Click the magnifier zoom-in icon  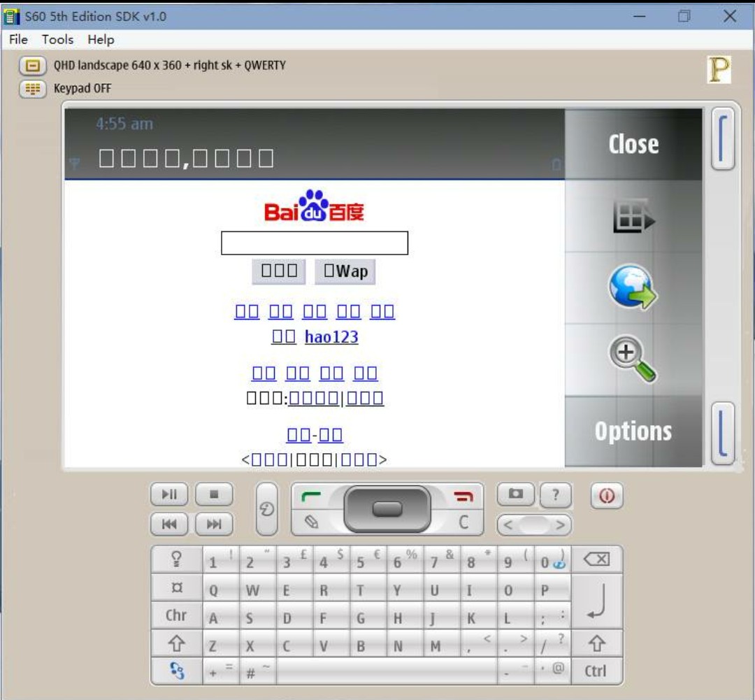point(632,359)
